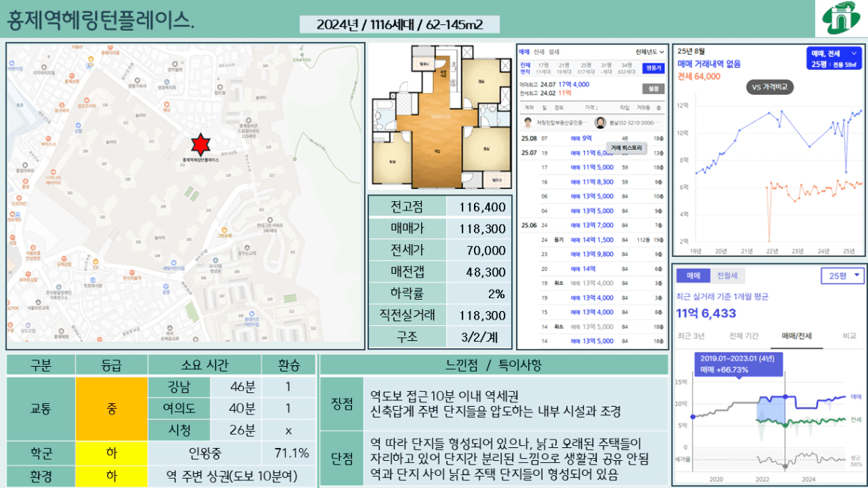Select the 17평 11세대 area filter
Image resolution: width=868 pixels, height=488 pixels.
tap(543, 68)
